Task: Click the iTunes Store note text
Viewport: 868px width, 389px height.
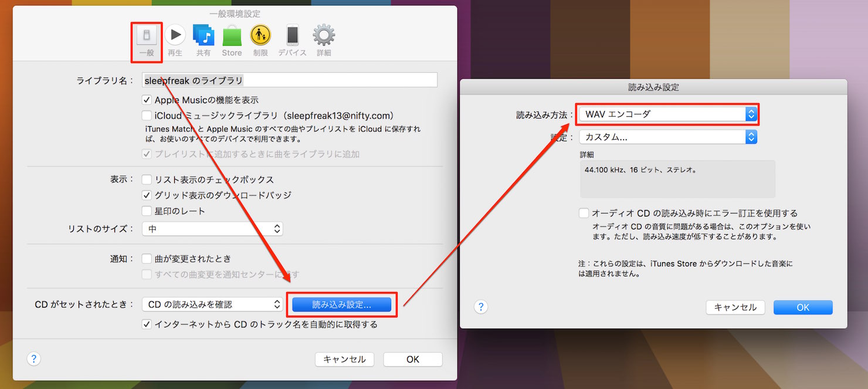Action: (x=685, y=269)
